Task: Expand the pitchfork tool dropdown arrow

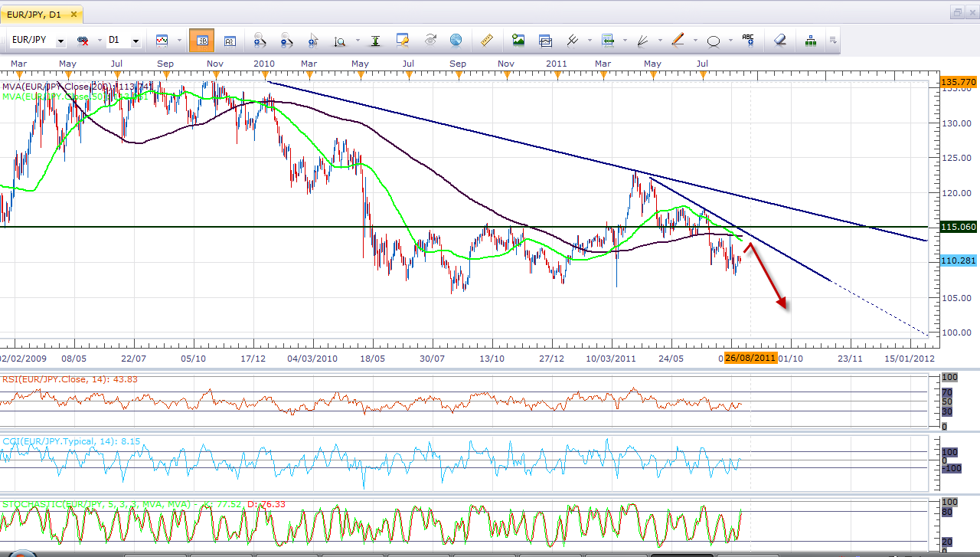Action: (590, 41)
